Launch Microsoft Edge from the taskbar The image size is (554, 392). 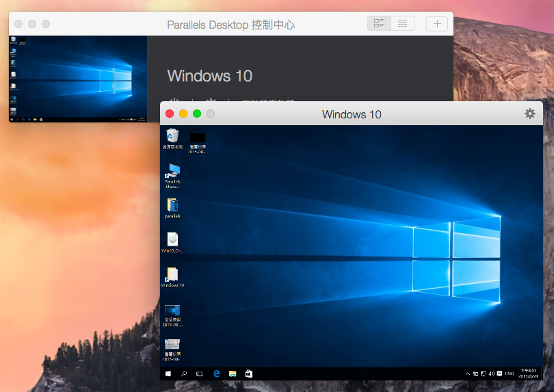[x=216, y=374]
